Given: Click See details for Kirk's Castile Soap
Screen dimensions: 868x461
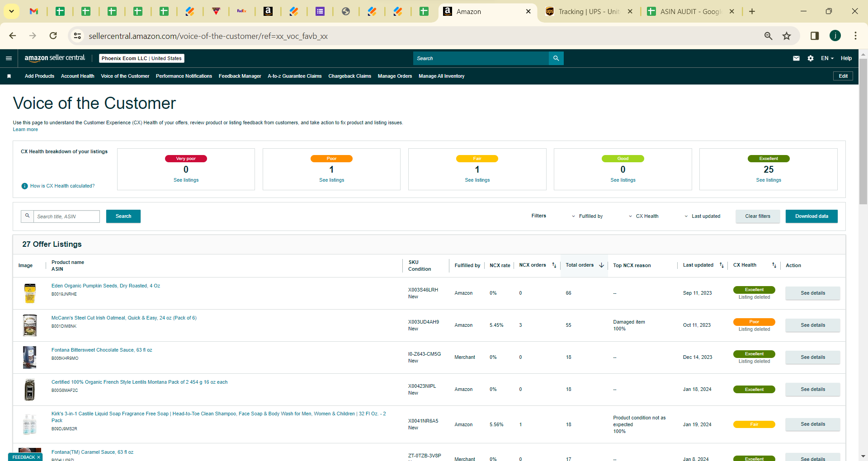Looking at the screenshot, I should tap(813, 424).
